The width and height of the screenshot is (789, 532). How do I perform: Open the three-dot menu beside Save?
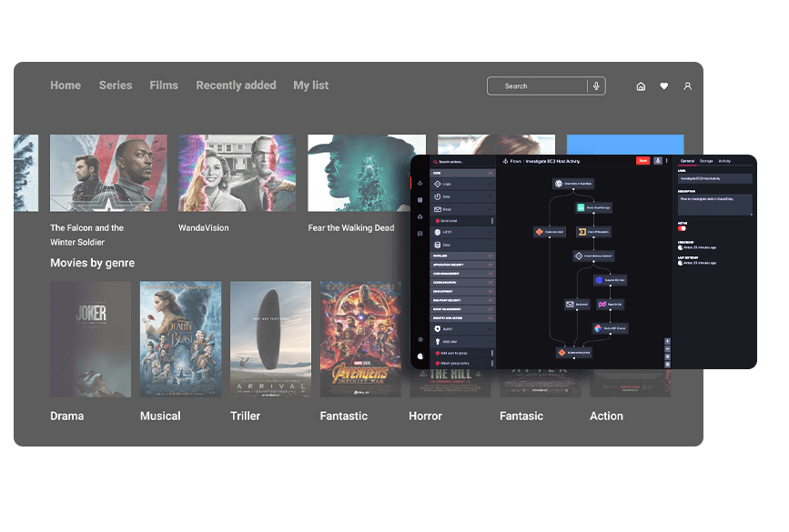667,160
